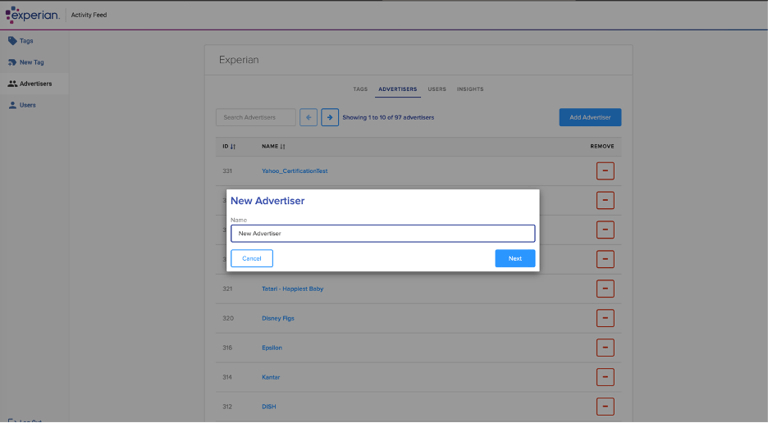Open the Epsilon advertiser link
768x423 pixels.
[272, 348]
